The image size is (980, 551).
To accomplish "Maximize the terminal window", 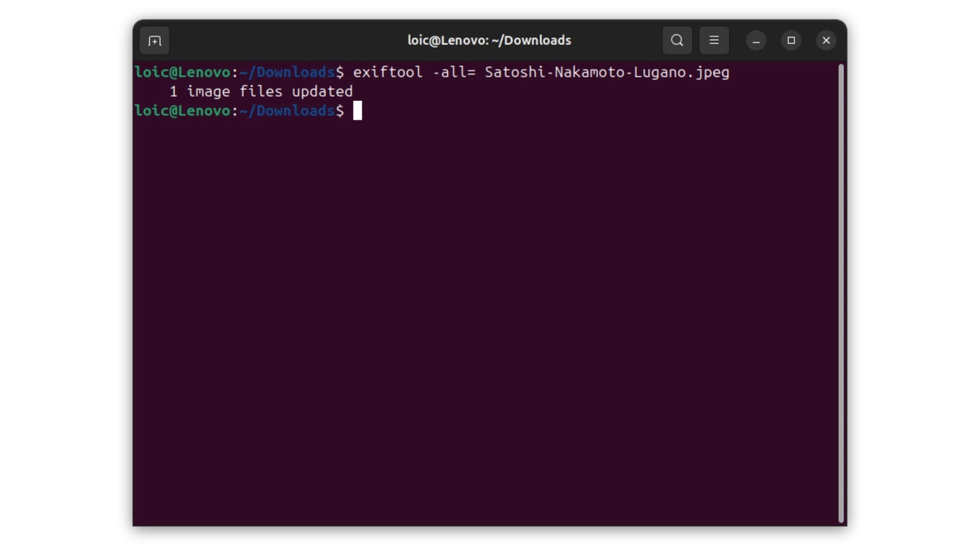I will point(791,41).
